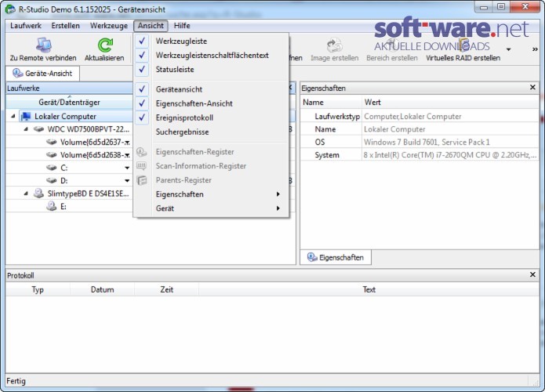
Task: Click the E: disc icon
Action: (x=52, y=206)
